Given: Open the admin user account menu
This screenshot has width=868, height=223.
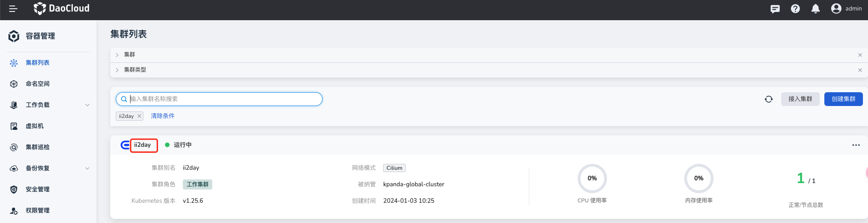Looking at the screenshot, I should [x=846, y=9].
